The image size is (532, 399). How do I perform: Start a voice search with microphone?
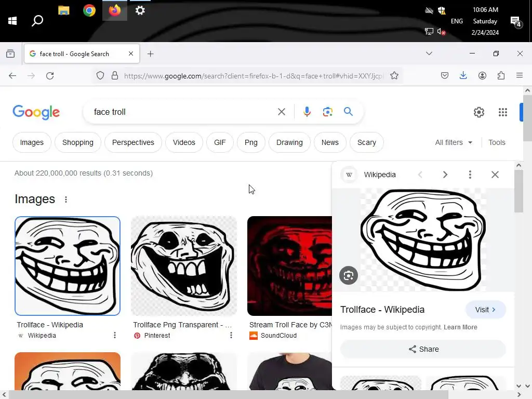coord(307,112)
